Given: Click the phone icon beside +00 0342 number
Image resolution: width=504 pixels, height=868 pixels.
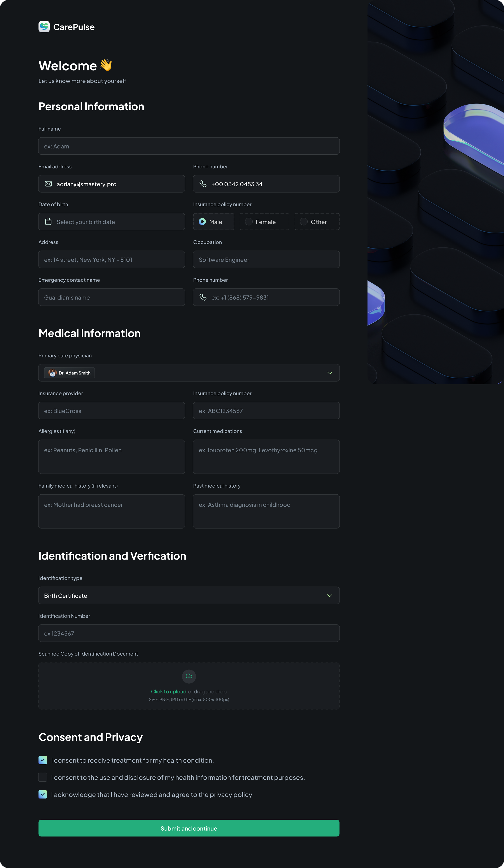Looking at the screenshot, I should tap(203, 184).
